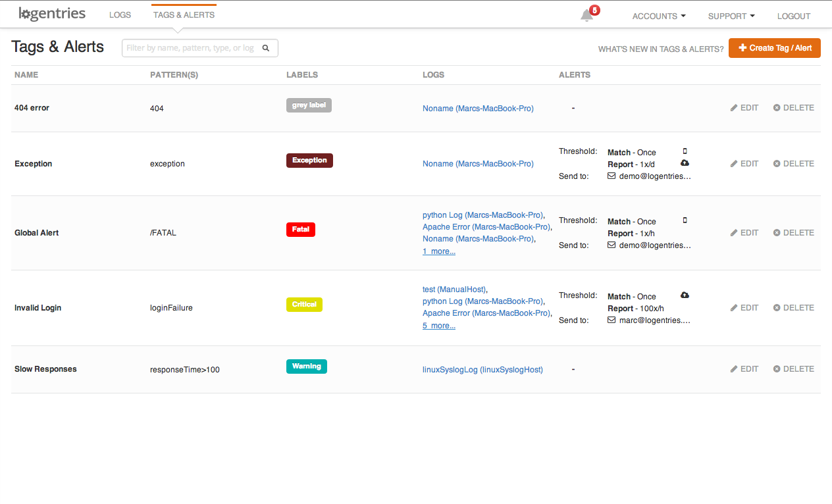
Task: Click the Logentries logo
Action: (53, 14)
